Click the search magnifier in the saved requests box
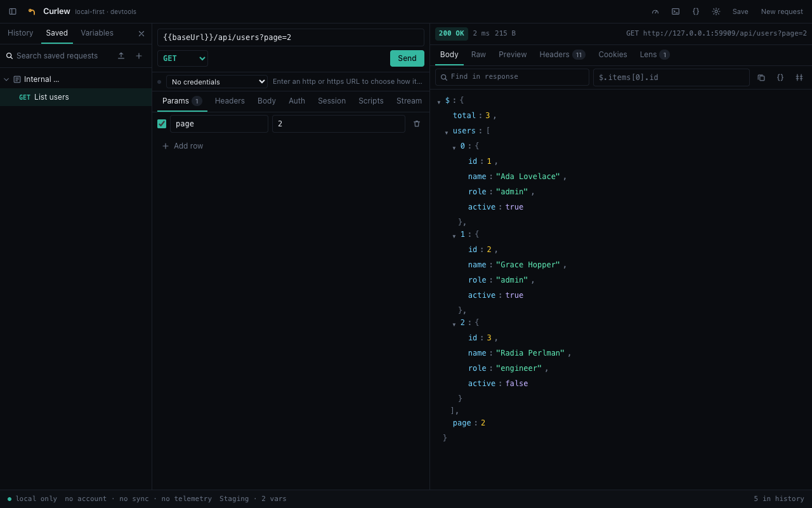812x508 pixels. click(x=10, y=56)
